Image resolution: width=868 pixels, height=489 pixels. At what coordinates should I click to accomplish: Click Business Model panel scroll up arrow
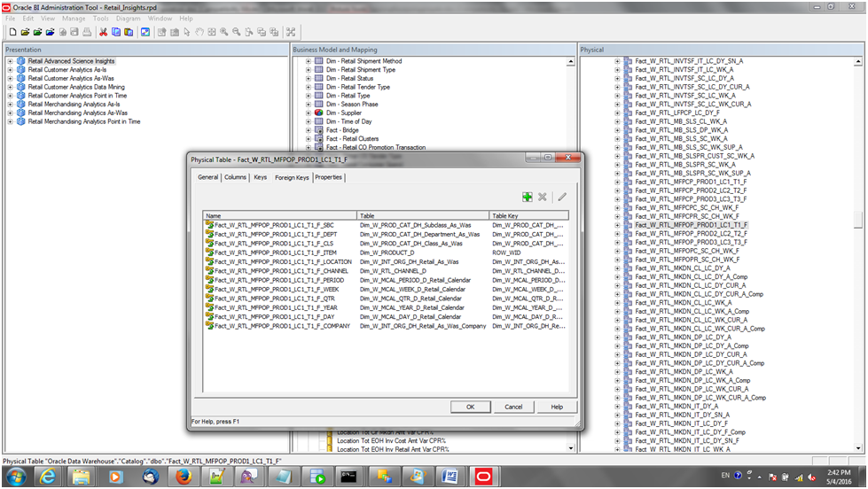click(571, 62)
